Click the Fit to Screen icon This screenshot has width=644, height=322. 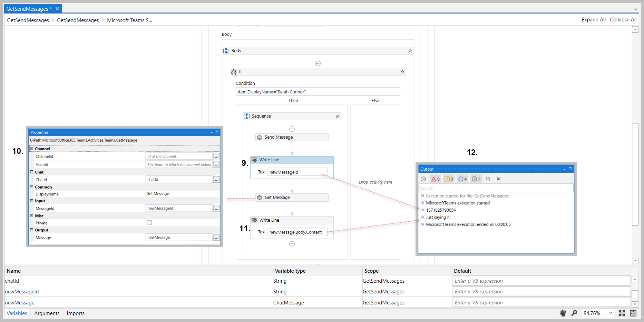tap(622, 313)
